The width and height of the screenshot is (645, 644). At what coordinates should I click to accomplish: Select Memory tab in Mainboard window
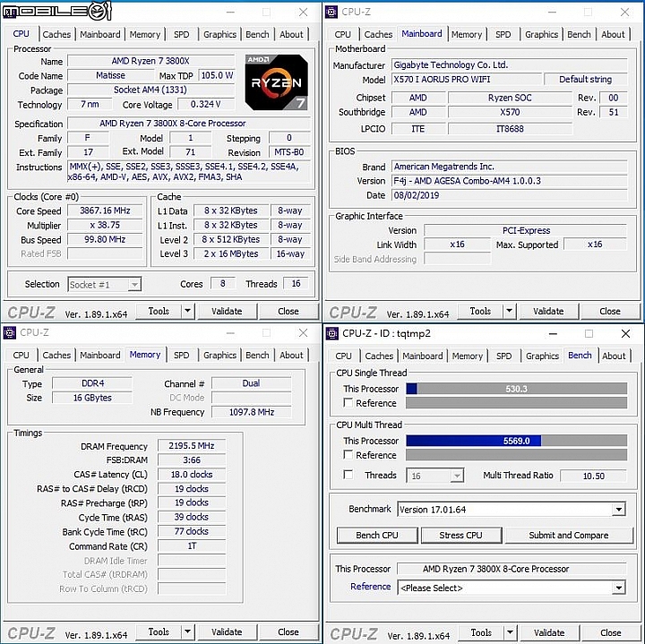coord(467,35)
